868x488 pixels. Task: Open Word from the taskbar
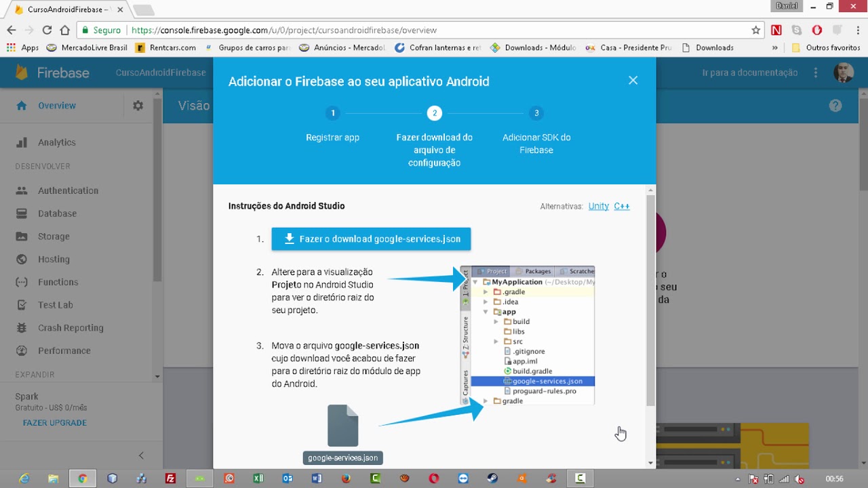tap(317, 478)
